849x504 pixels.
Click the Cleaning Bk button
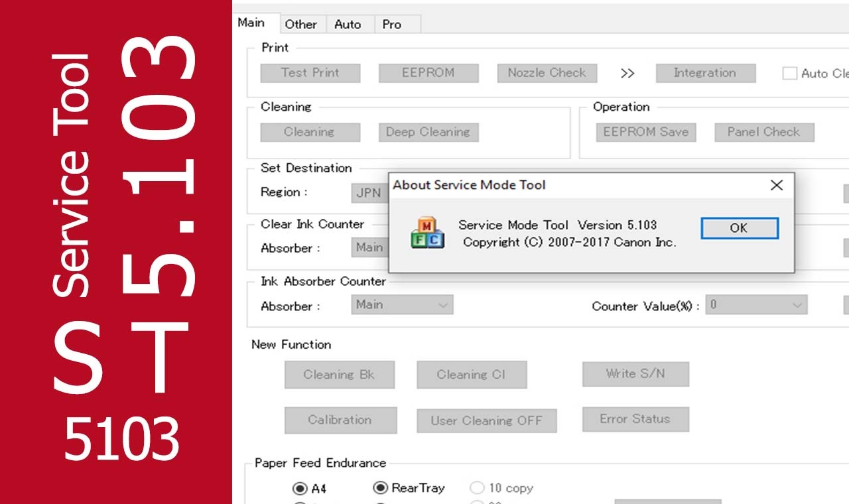(x=340, y=375)
